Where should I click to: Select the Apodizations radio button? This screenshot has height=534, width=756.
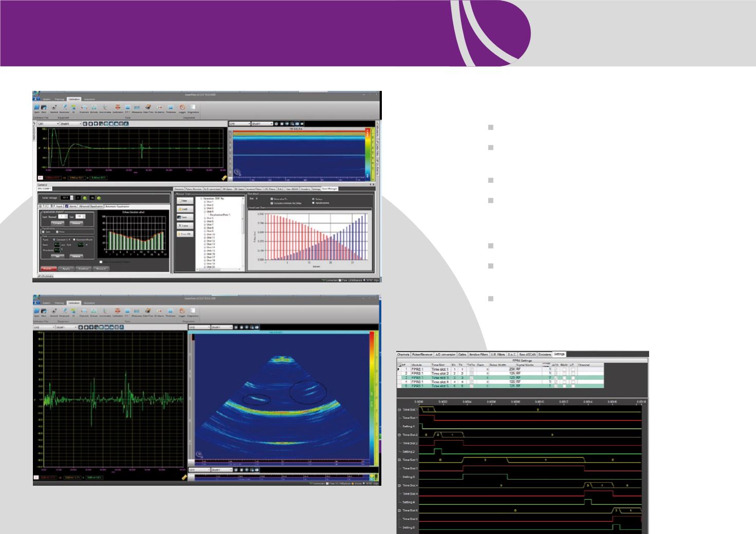(x=313, y=203)
